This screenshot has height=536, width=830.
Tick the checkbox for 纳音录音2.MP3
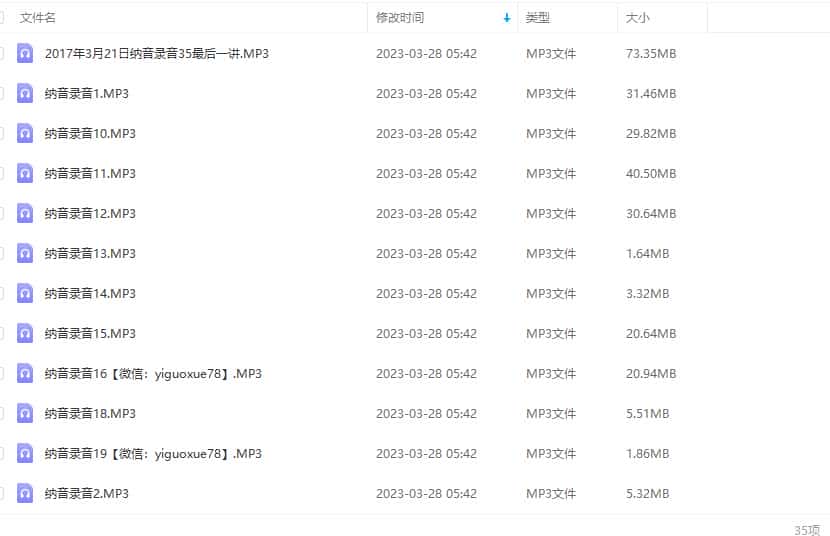[2, 493]
